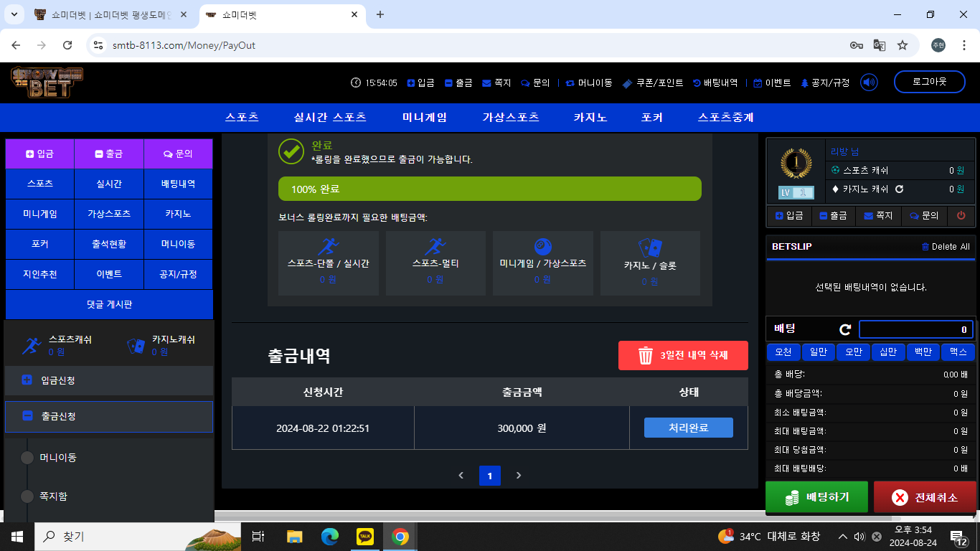Click the 3일전 내역 삭제 button
This screenshot has height=551, width=980.
click(683, 355)
